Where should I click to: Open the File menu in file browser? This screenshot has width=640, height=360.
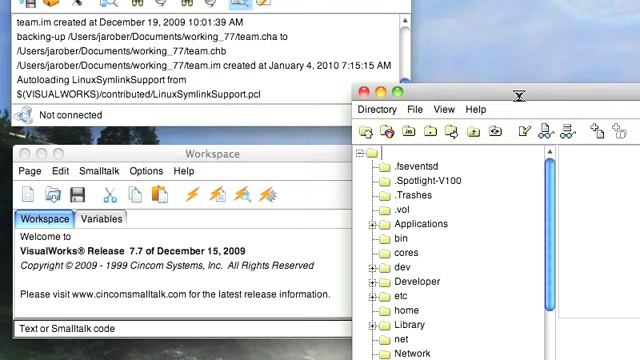pyautogui.click(x=415, y=109)
